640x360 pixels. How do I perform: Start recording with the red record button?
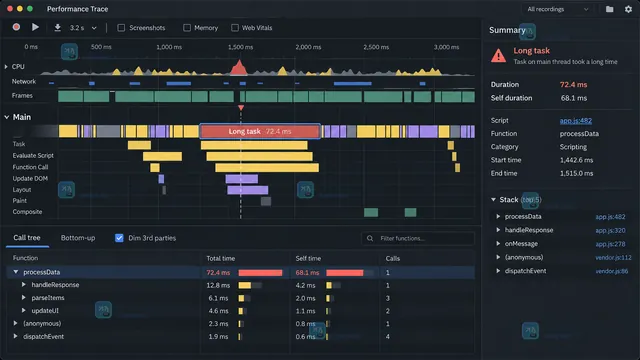pos(16,27)
